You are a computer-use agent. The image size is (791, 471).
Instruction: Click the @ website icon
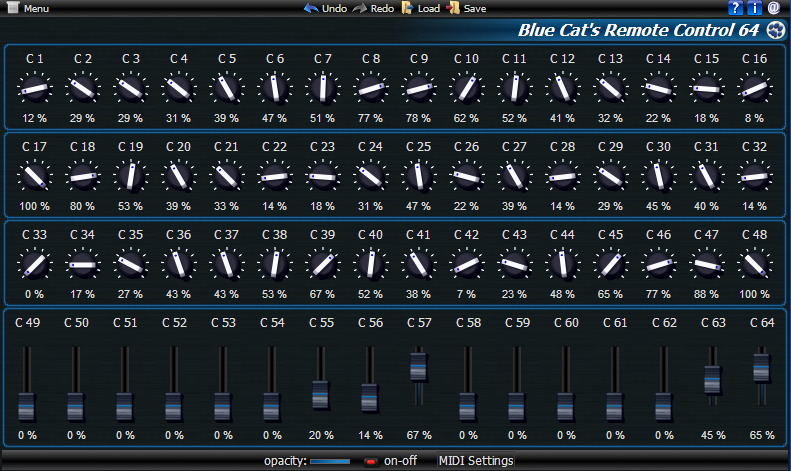click(x=773, y=8)
